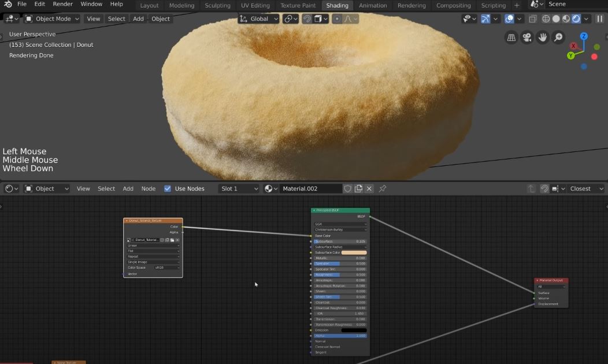Open the Render menu
Viewport: 608px width, 364px height.
[63, 4]
